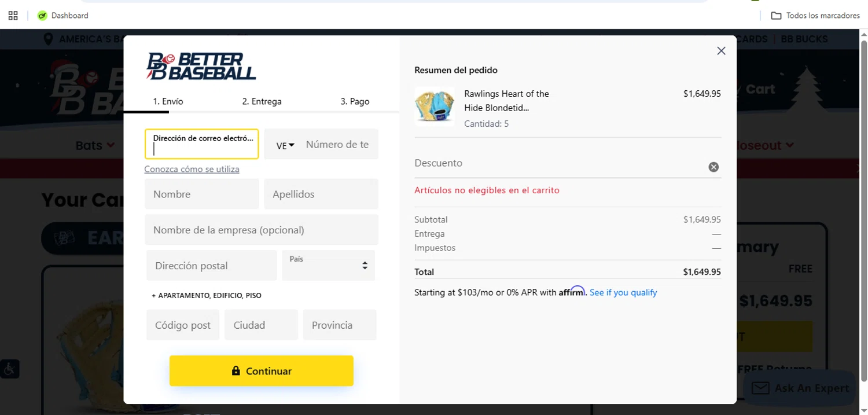Screen dimensions: 868x415
Task: Click the Entrega row label in summary
Action: click(429, 234)
